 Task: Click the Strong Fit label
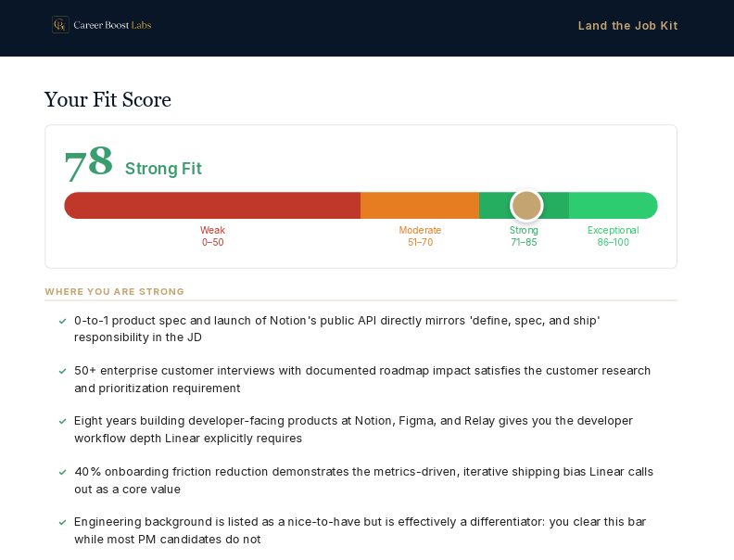click(163, 169)
